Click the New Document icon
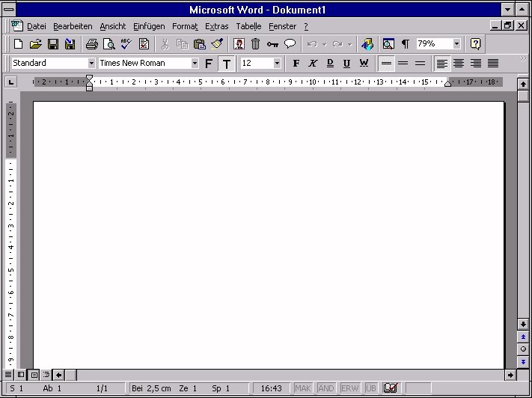Viewport: 532px width, 398px height. [x=19, y=44]
